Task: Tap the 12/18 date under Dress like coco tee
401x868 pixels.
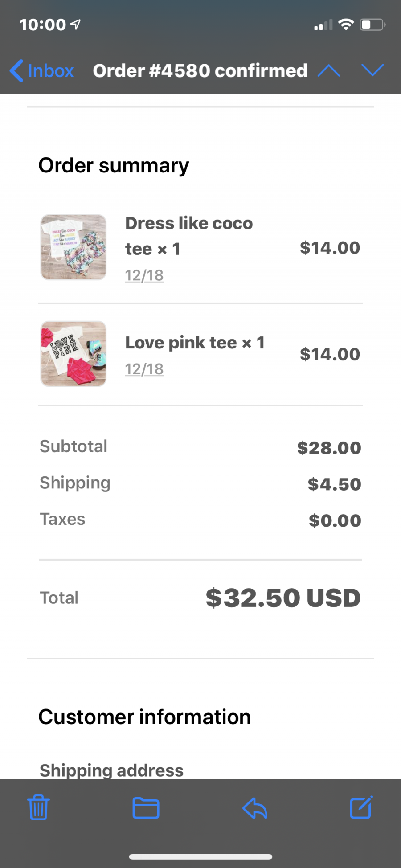Action: pyautogui.click(x=144, y=275)
